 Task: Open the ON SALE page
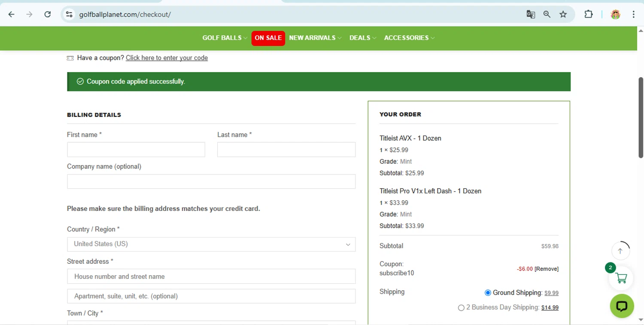point(268,38)
